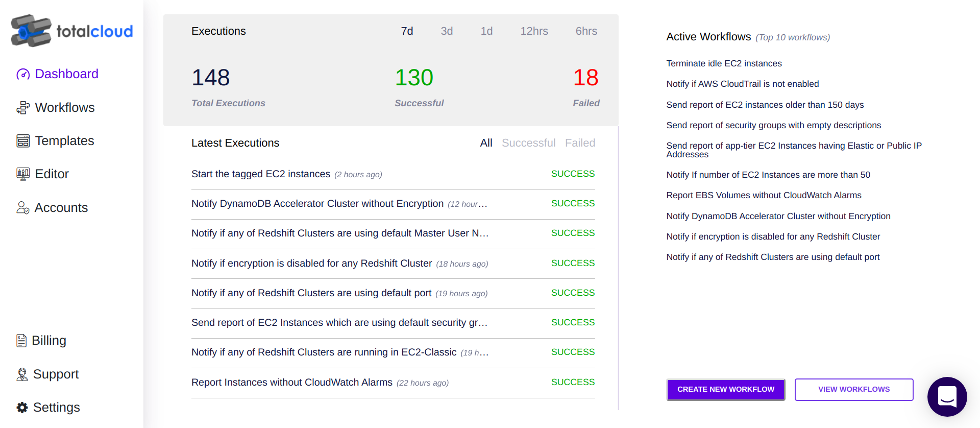Screen dimensions: 980x428
Task: Open the chat support bubble
Action: [947, 397]
